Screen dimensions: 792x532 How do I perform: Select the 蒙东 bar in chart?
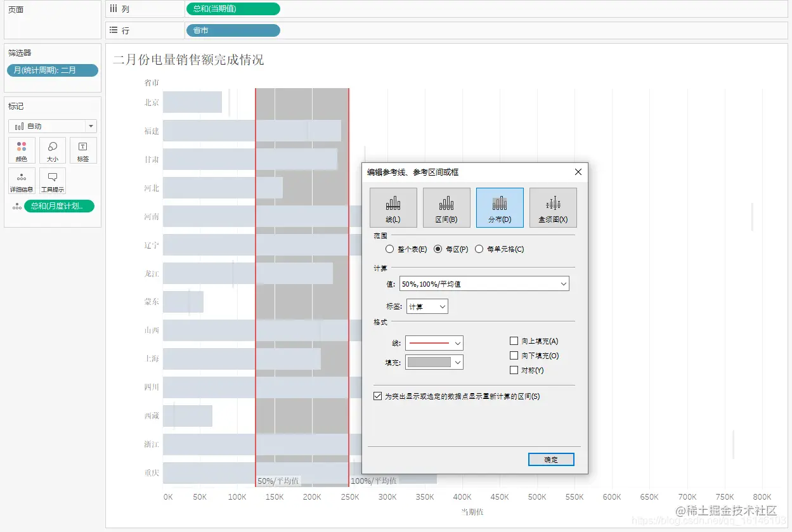(x=183, y=302)
